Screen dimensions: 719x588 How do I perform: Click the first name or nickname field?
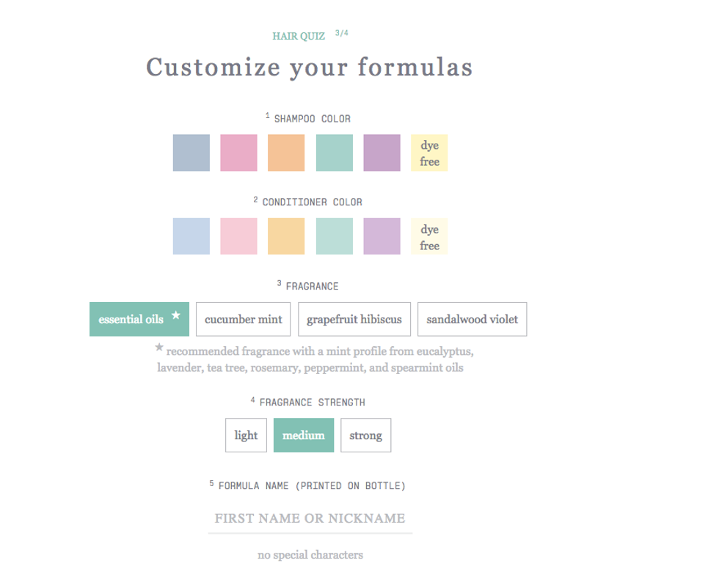(310, 518)
